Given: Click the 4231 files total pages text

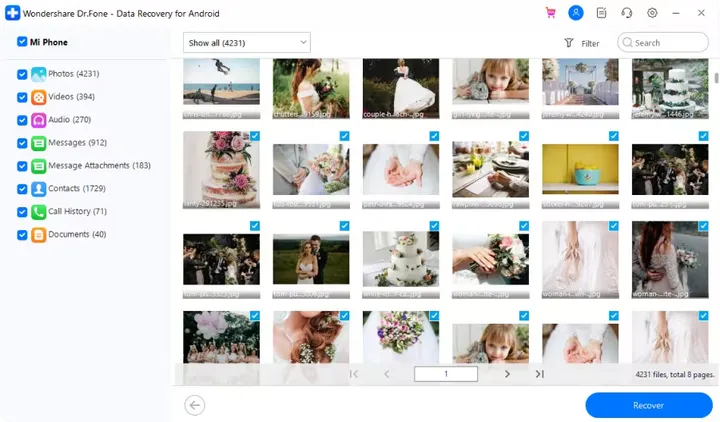Looking at the screenshot, I should [x=675, y=375].
